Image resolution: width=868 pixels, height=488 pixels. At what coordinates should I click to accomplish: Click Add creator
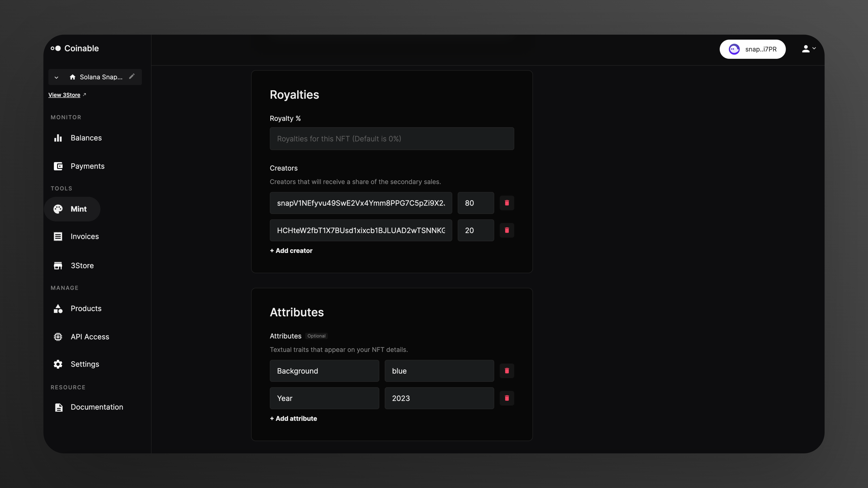click(x=291, y=251)
